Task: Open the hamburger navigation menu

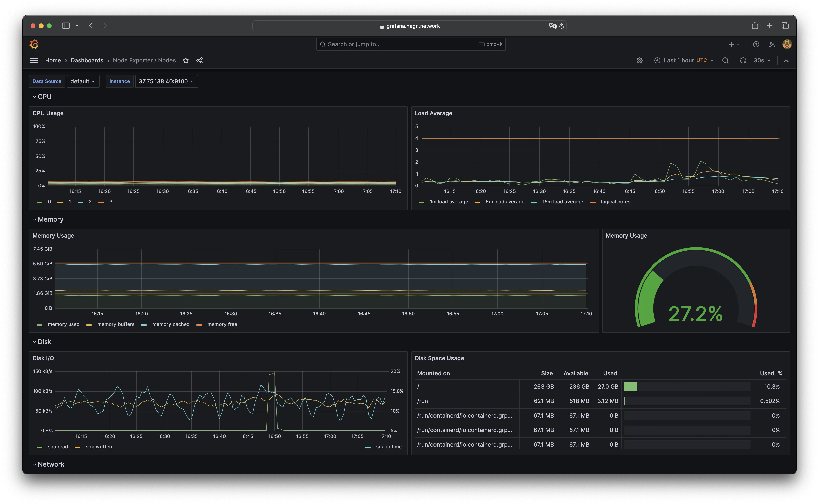Action: pyautogui.click(x=34, y=60)
